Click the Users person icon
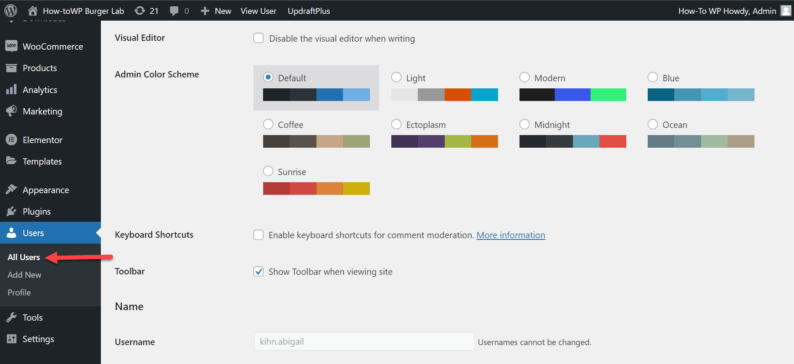Screen dimensions: 794x364 11,233
